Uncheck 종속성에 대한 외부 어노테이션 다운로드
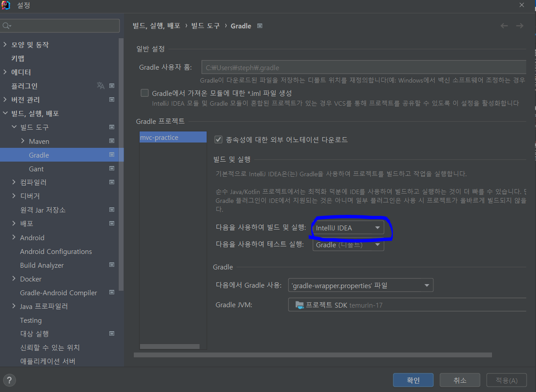536x392 pixels. (x=218, y=139)
